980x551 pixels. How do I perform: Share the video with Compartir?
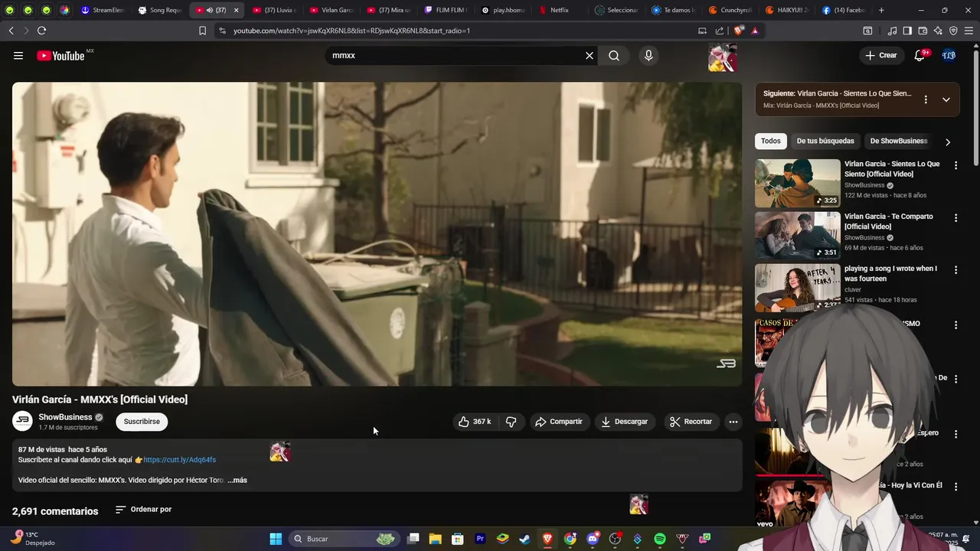click(x=559, y=422)
